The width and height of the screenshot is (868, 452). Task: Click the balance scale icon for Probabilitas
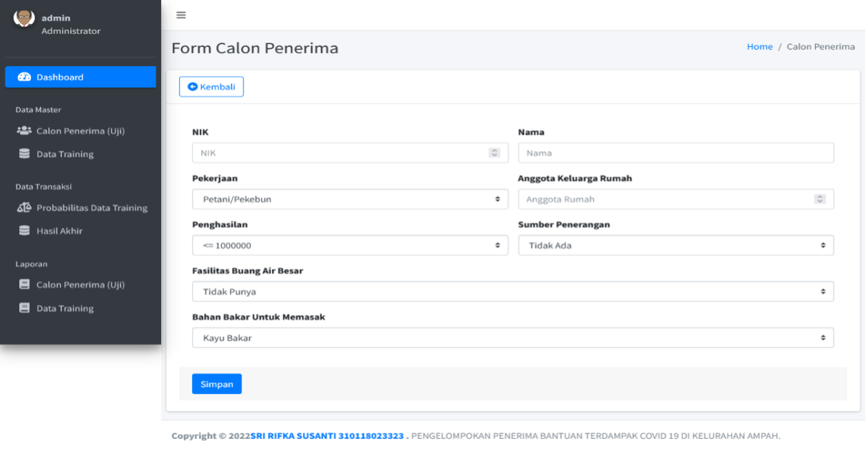point(24,207)
